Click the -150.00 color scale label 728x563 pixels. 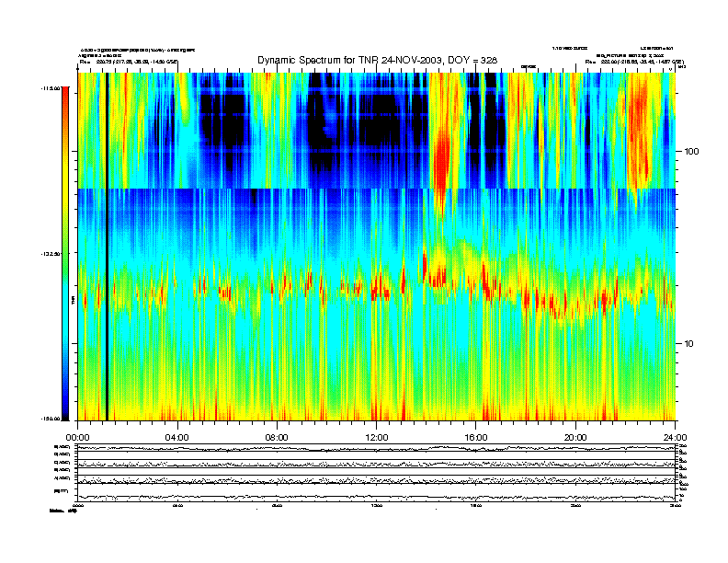tap(51, 419)
